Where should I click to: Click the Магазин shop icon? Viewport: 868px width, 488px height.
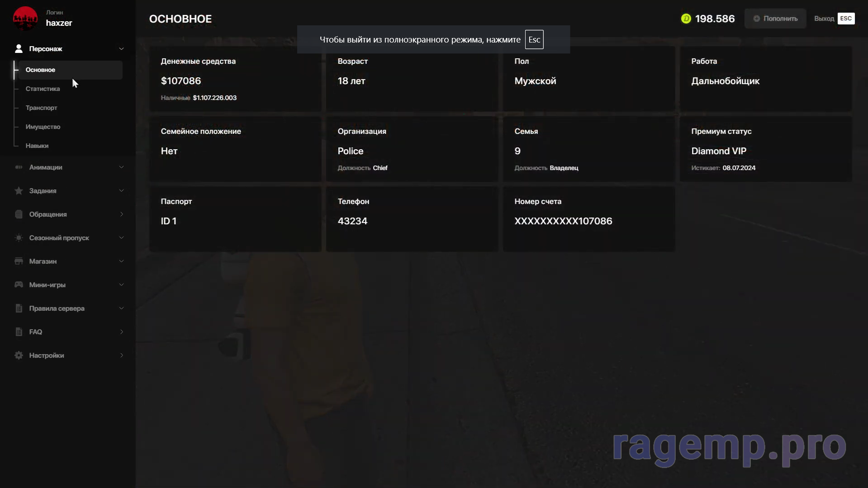[x=19, y=261]
